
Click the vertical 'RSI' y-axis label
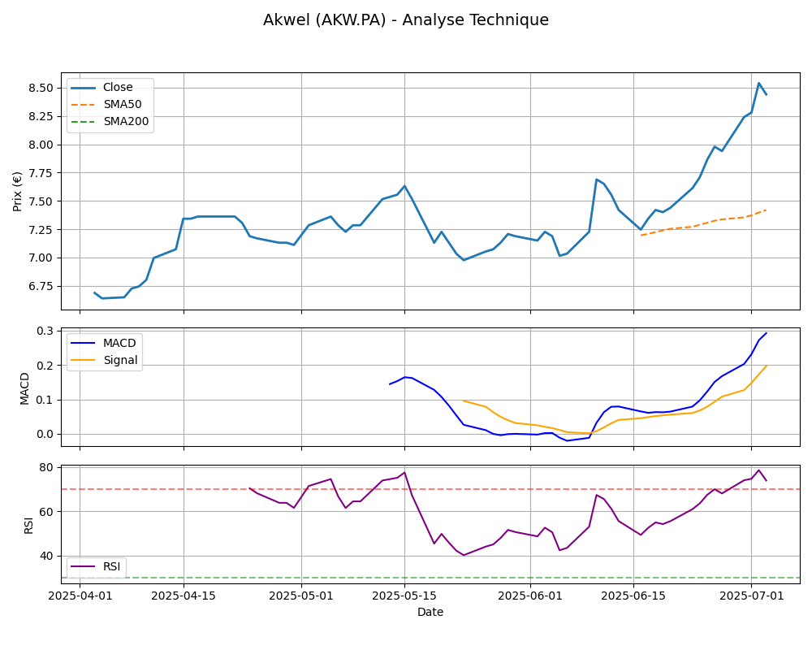(x=28, y=525)
